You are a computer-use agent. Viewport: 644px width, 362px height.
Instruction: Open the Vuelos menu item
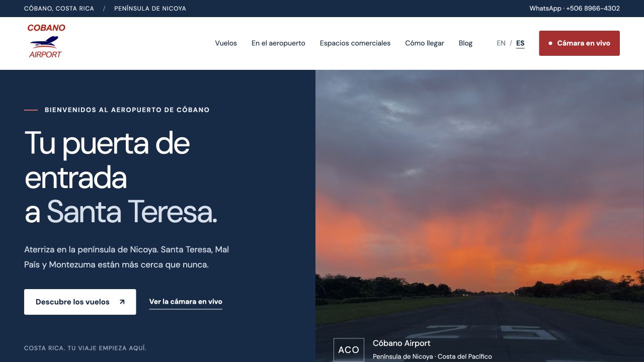[x=226, y=43]
